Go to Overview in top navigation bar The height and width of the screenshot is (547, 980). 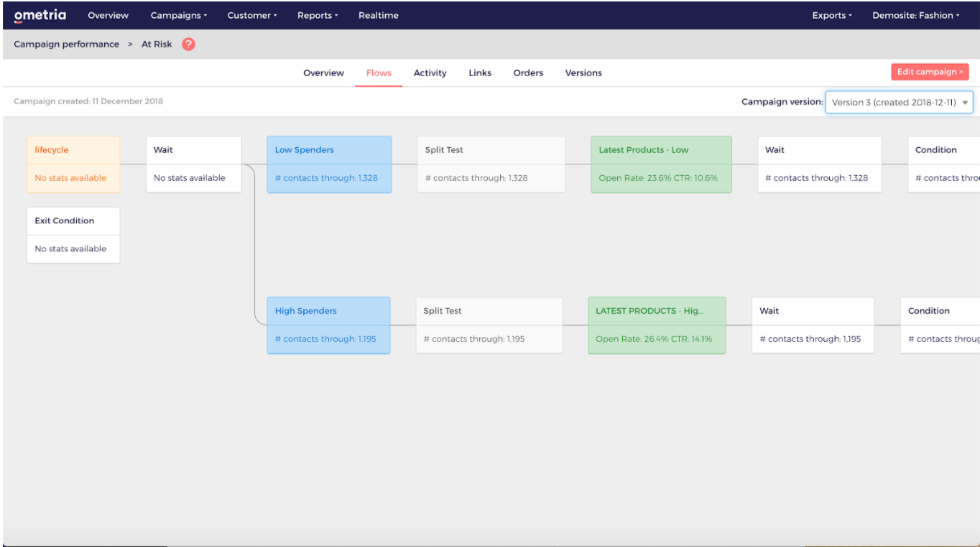[108, 15]
